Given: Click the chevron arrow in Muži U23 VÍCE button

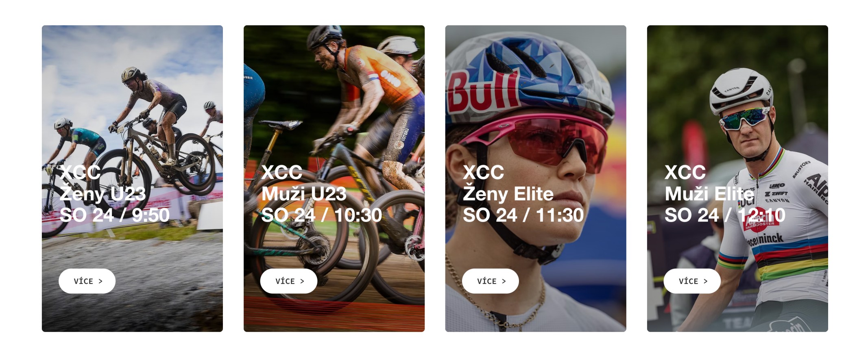Looking at the screenshot, I should click(x=302, y=281).
